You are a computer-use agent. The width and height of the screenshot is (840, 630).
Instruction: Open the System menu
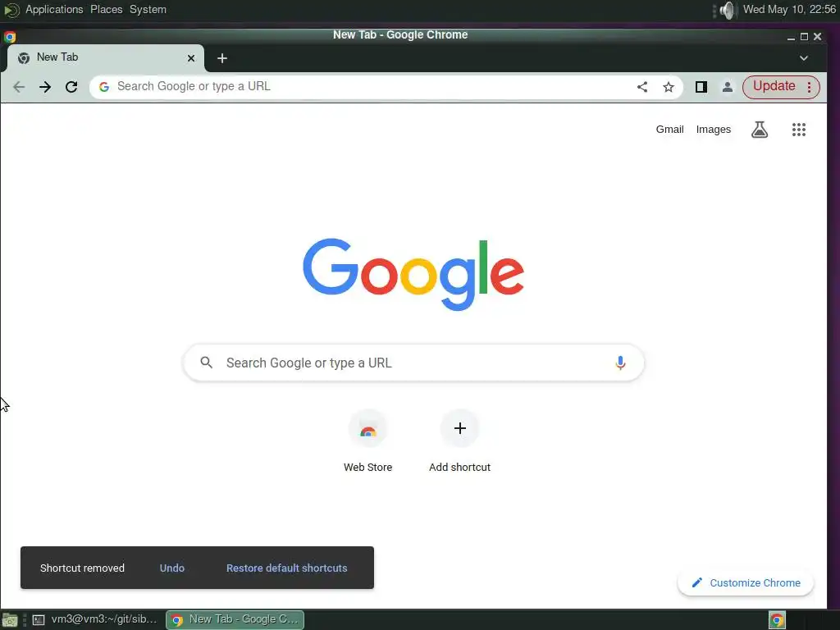[x=148, y=10]
